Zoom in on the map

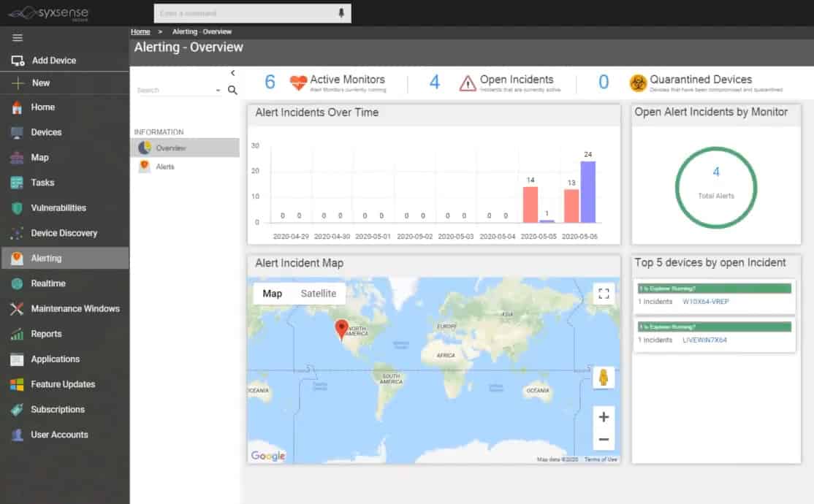(604, 417)
